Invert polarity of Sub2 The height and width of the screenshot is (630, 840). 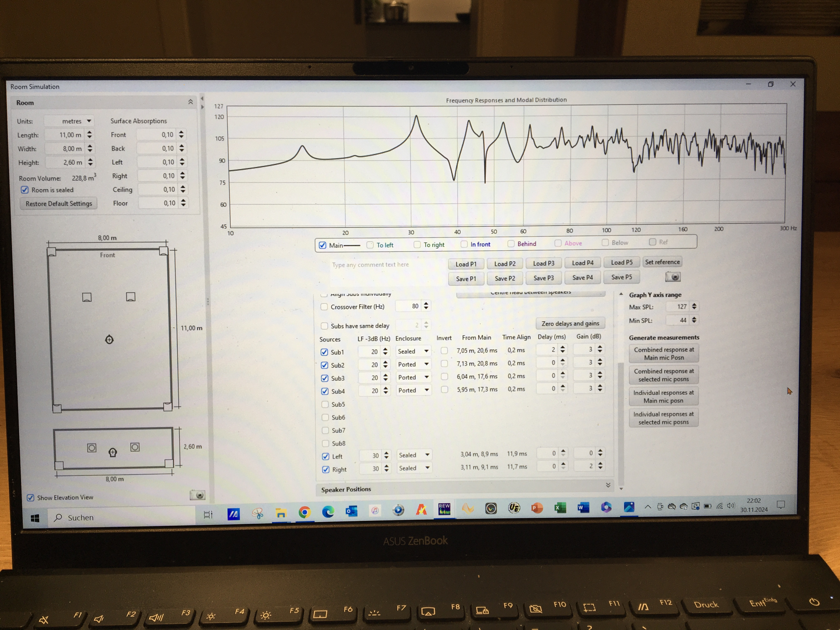(444, 363)
